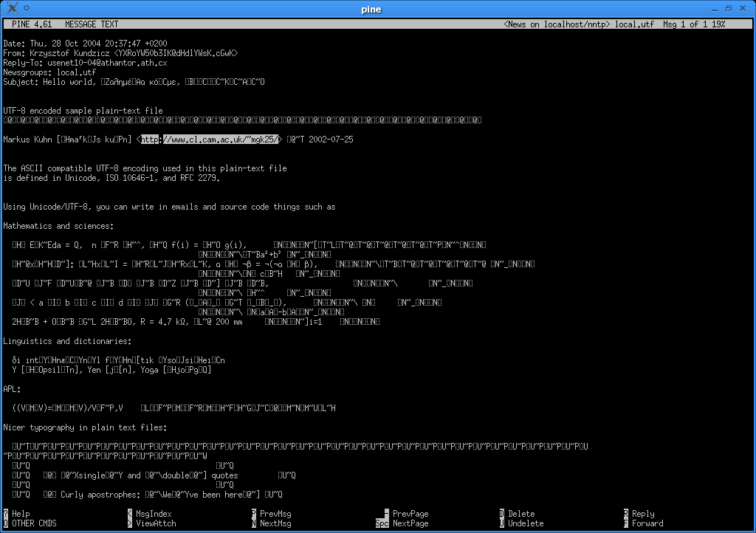
Task: Click 'UTF-8 encoded sample plain-text file' line
Action: pos(83,110)
